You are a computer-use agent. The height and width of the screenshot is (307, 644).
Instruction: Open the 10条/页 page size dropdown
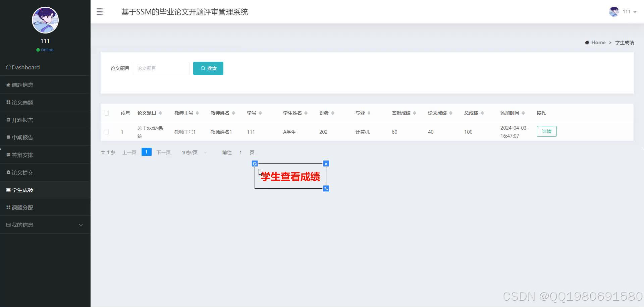pyautogui.click(x=194, y=152)
